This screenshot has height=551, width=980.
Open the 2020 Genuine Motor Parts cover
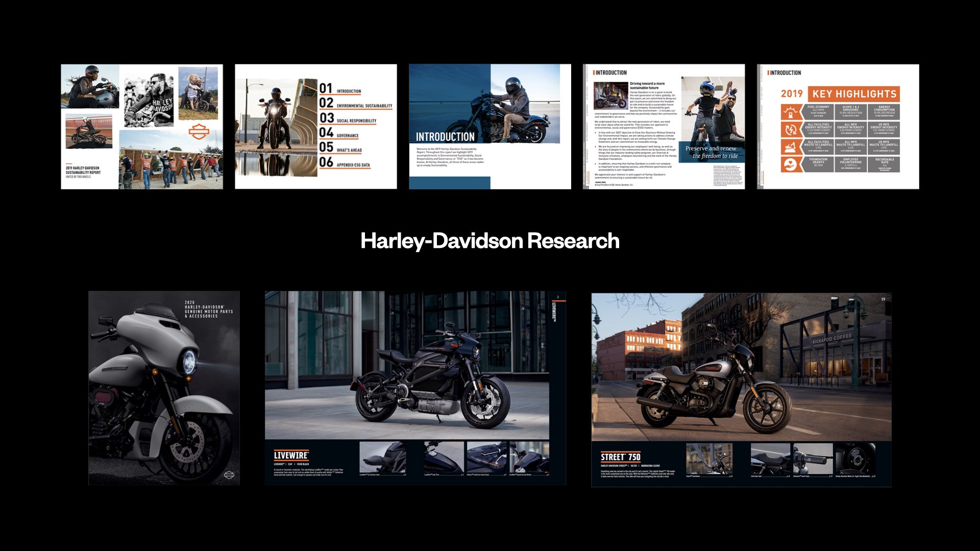point(164,388)
